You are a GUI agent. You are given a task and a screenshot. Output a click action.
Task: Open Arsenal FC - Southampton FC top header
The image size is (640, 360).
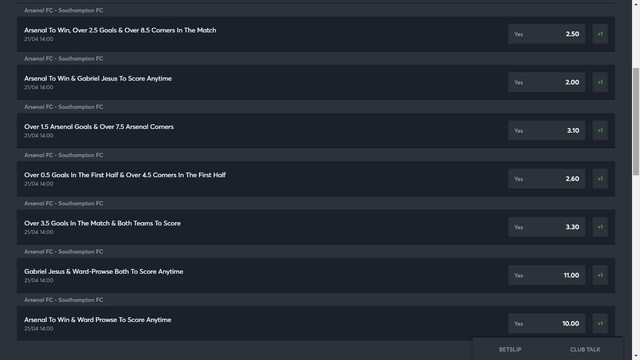coord(63,10)
